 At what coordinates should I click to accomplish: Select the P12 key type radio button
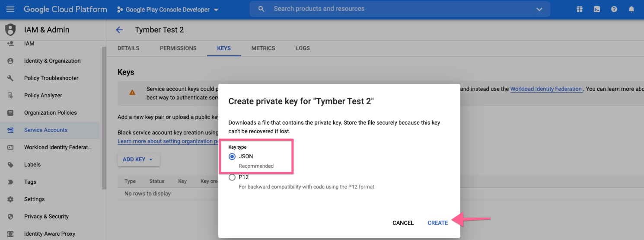pos(232,177)
